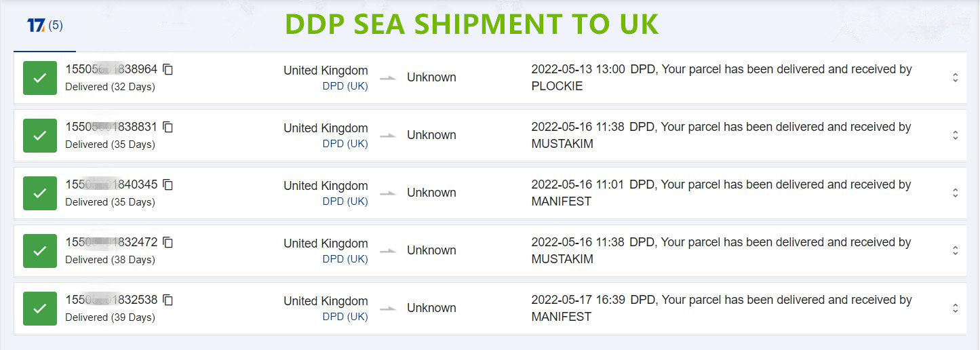
Task: Expand tracking events for parcel ending 832472
Action: click(955, 251)
